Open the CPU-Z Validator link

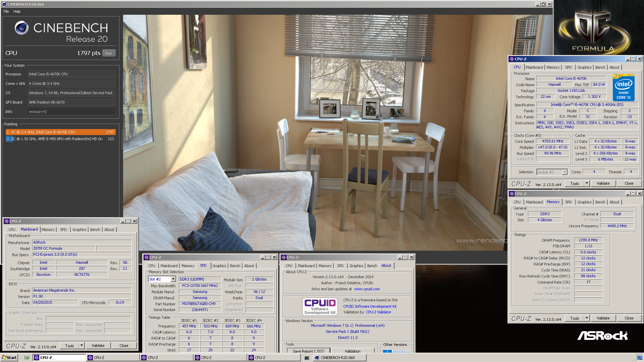pos(378,312)
